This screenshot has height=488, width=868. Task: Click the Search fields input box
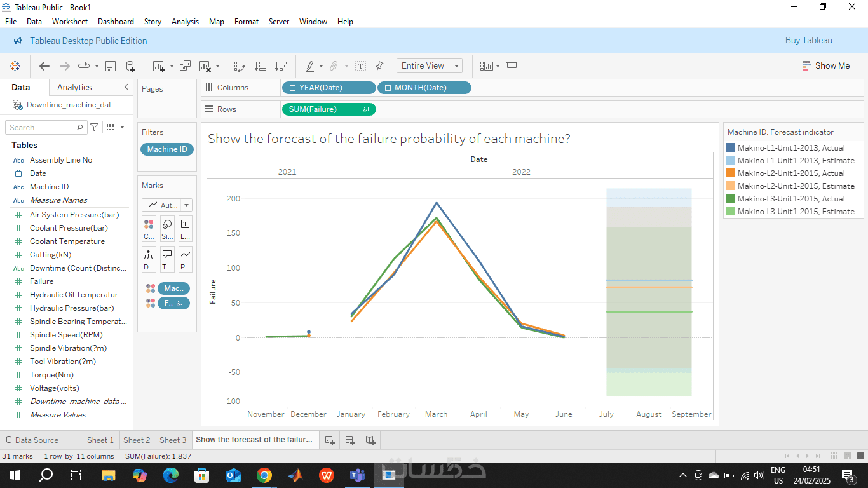46,128
